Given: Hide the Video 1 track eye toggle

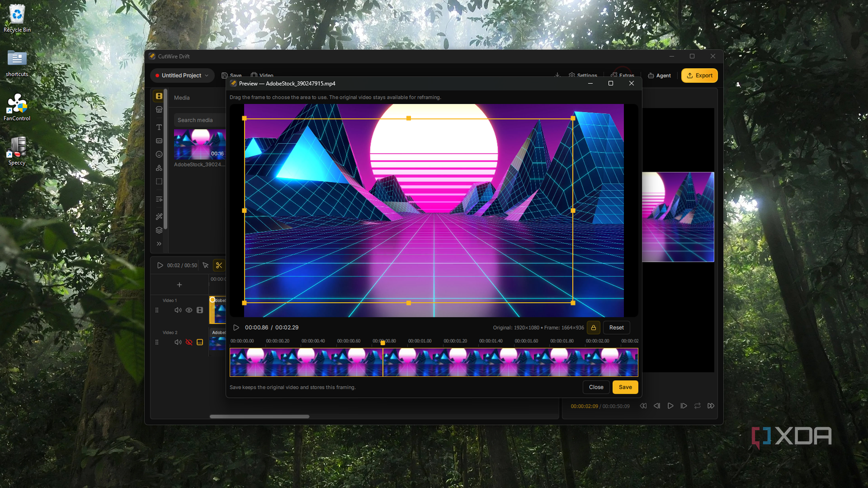Looking at the screenshot, I should click(x=189, y=310).
